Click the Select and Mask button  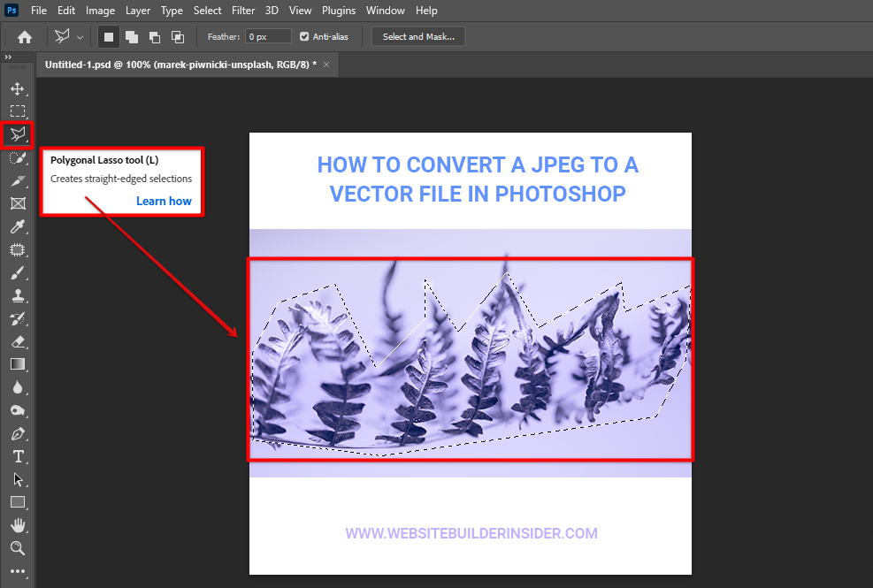click(x=418, y=37)
